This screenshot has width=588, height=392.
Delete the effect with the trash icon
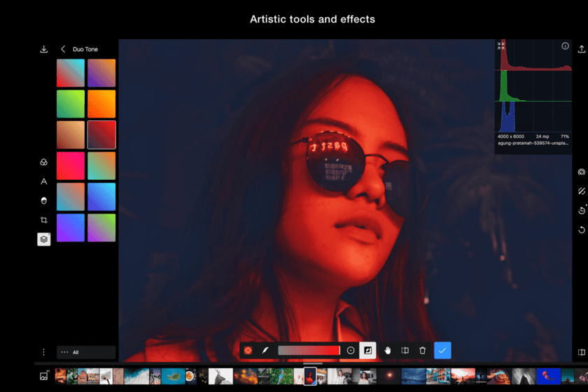click(x=422, y=350)
